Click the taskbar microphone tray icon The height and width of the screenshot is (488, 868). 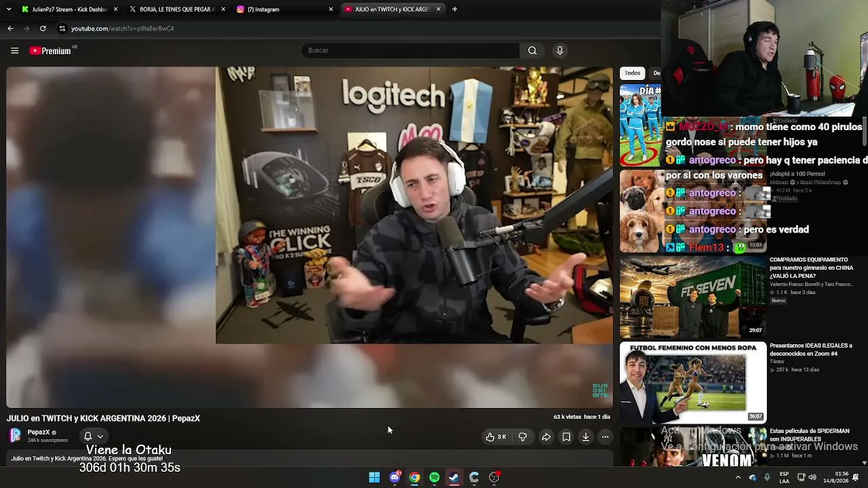tap(767, 477)
